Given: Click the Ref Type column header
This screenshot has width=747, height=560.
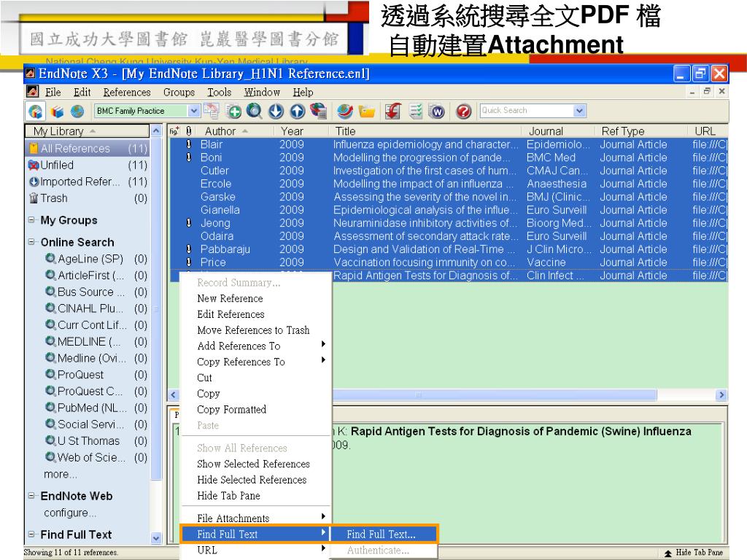Looking at the screenshot, I should 640,131.
